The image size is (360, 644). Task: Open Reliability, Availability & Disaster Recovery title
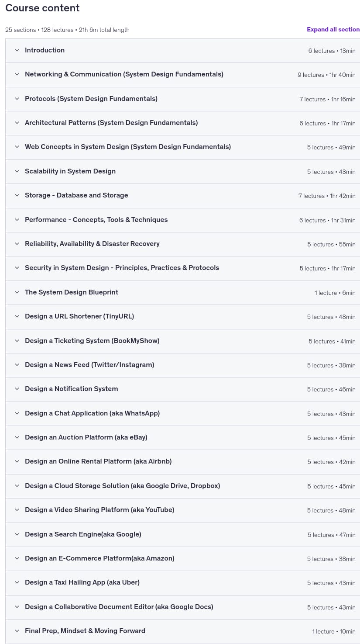(x=92, y=244)
